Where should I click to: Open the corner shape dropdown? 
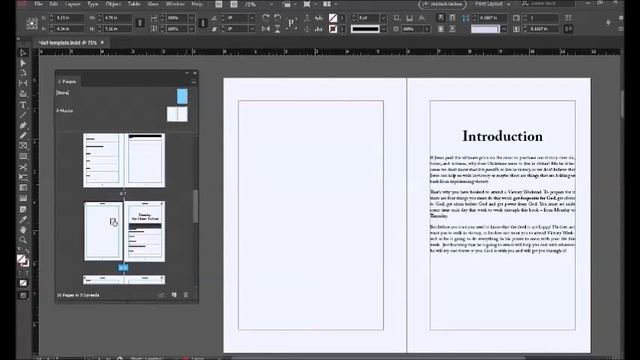point(503,29)
